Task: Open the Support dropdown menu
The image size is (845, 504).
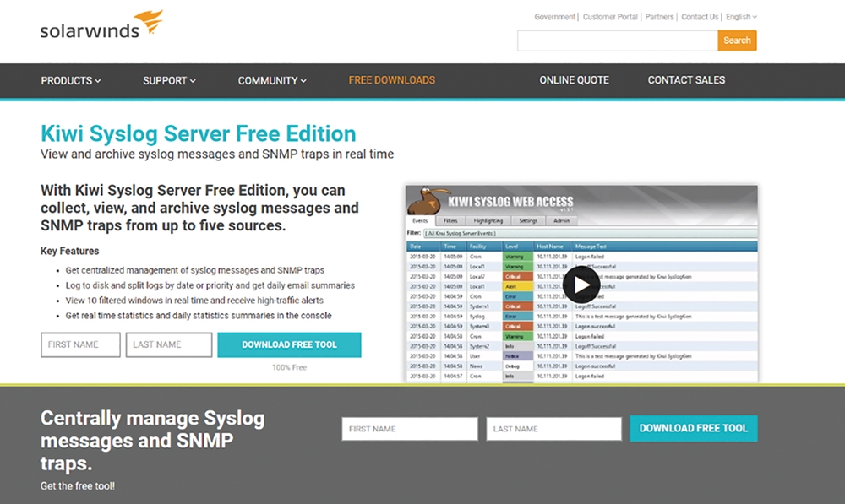Action: coord(169,81)
